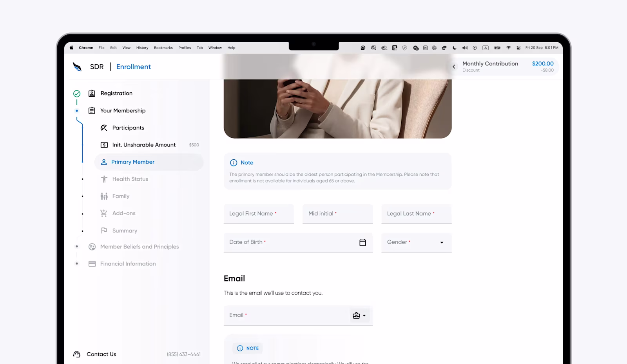
Task: Click the $200.00 monthly contribution amount
Action: point(543,63)
